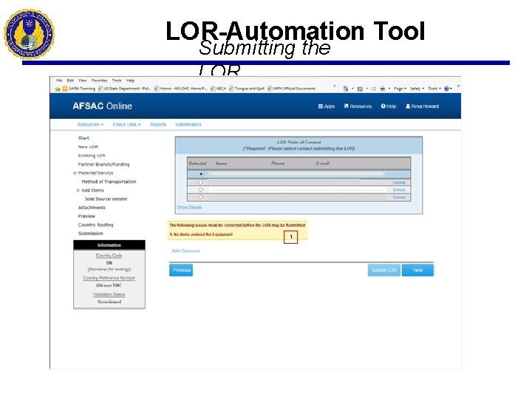Select the radio button in the last contact row
Viewport: 532px width, 399px height.
[200, 197]
